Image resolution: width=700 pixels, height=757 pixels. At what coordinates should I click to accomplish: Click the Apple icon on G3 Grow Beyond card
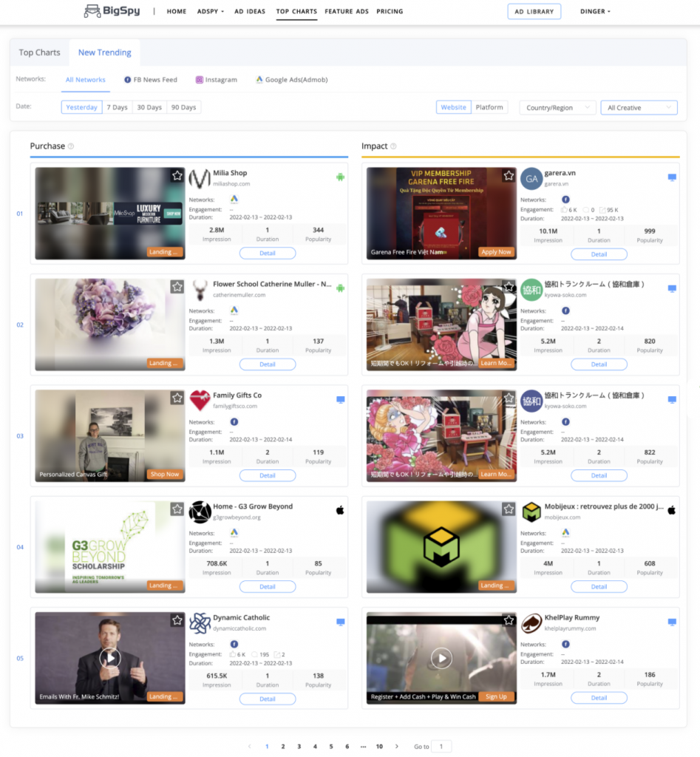340,510
